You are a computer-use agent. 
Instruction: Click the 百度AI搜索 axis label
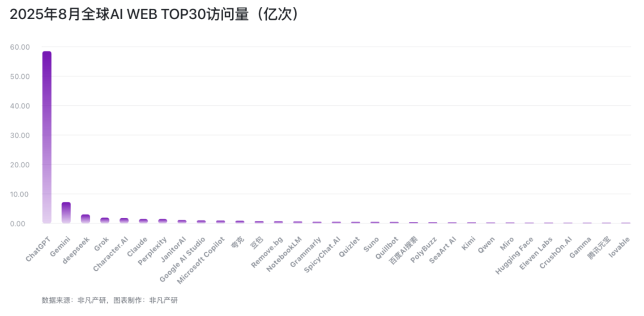click(x=403, y=250)
